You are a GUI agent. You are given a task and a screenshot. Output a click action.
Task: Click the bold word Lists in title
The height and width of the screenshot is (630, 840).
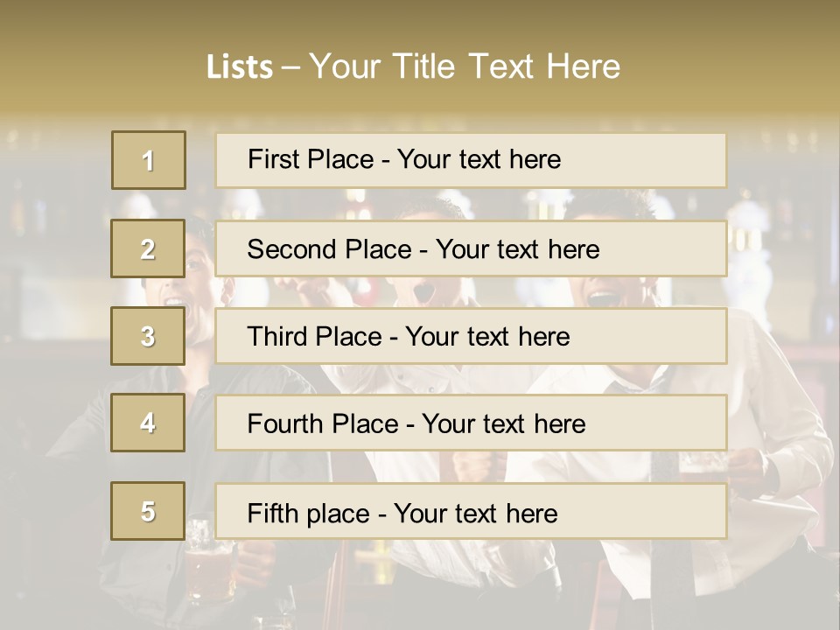[239, 67]
